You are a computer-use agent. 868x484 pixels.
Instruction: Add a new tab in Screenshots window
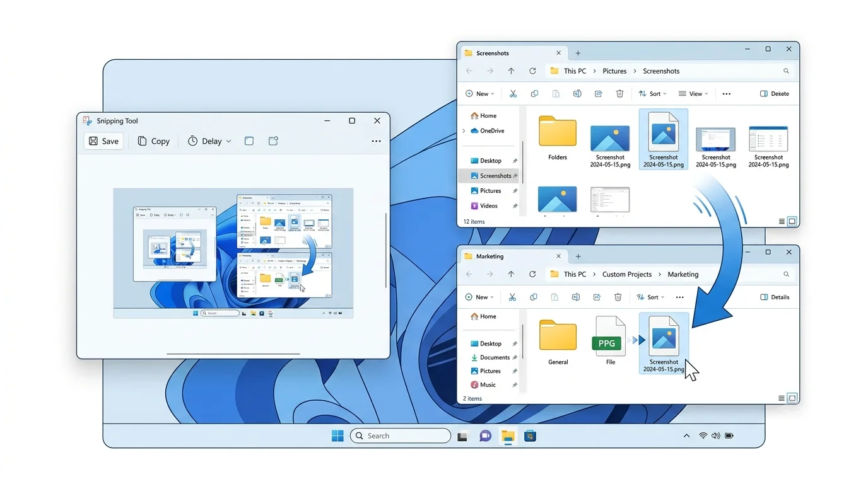point(578,53)
